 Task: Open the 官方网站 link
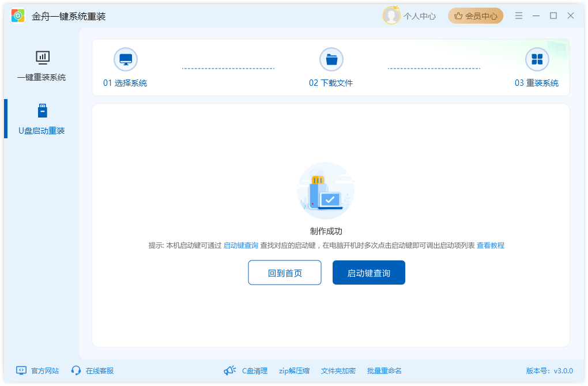pos(45,370)
